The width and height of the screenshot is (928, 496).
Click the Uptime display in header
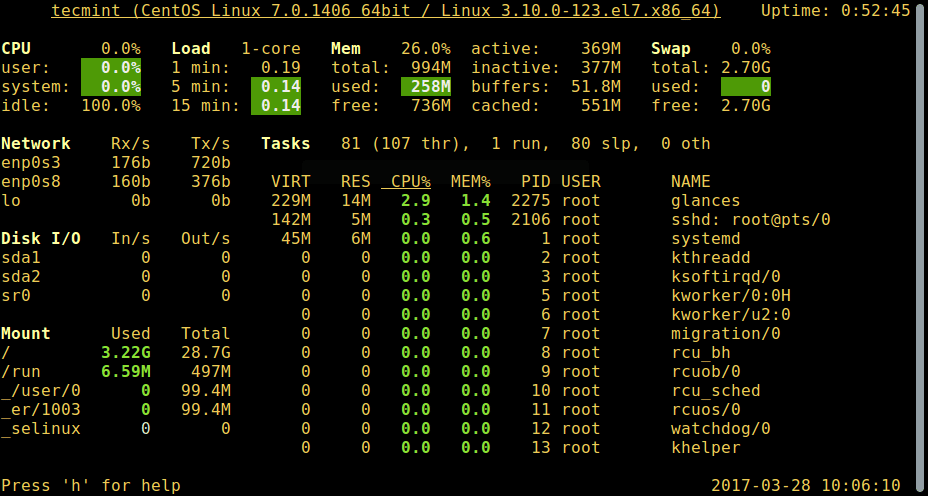coord(836,11)
